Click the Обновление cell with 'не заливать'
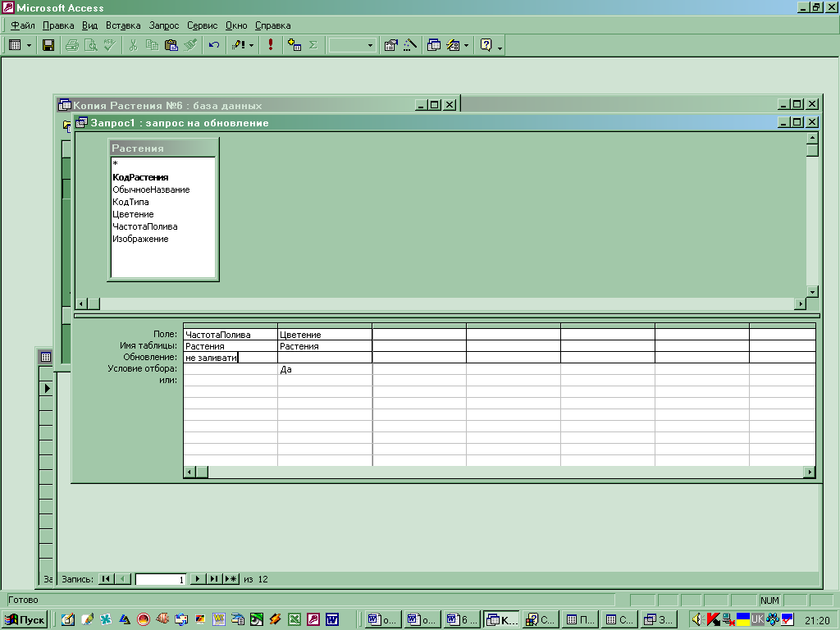Image resolution: width=840 pixels, height=630 pixels. 230,358
